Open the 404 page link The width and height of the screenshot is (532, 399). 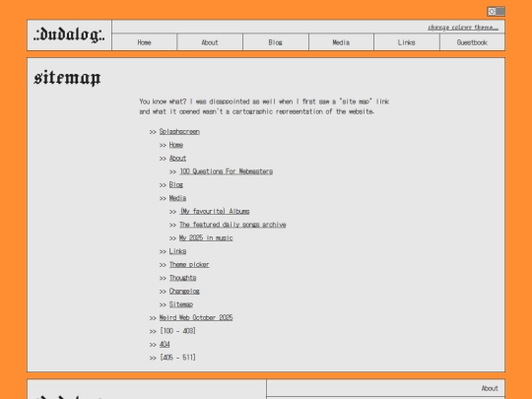point(165,344)
